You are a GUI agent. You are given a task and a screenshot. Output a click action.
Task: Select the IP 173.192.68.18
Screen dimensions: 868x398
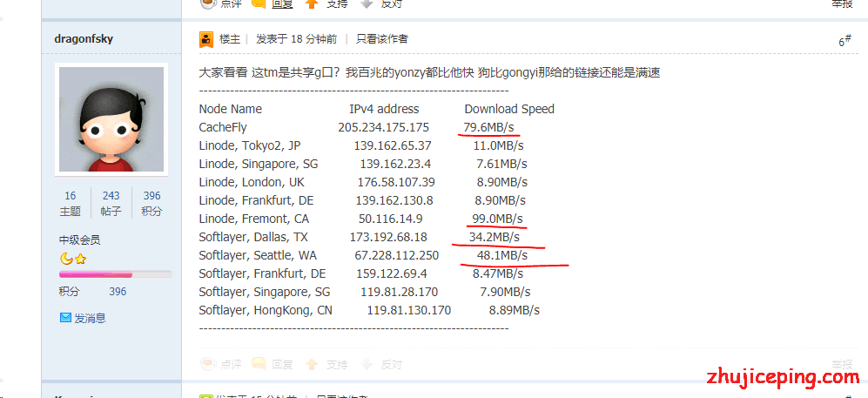pyautogui.click(x=388, y=237)
